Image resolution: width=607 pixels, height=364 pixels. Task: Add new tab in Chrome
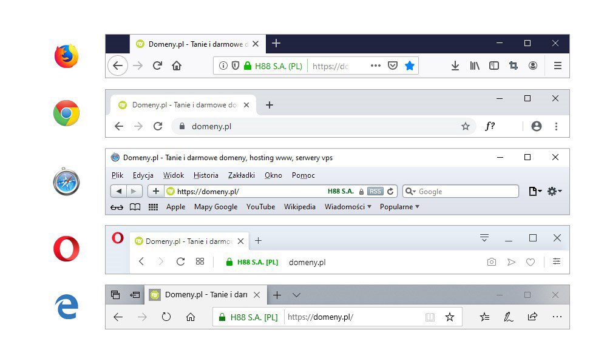coord(270,105)
